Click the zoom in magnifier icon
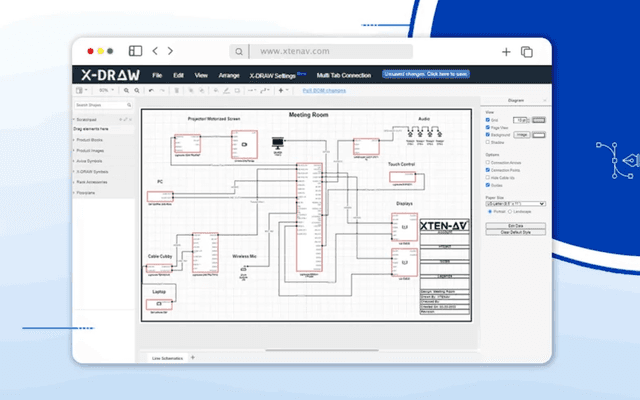The height and width of the screenshot is (400, 640). (126, 90)
